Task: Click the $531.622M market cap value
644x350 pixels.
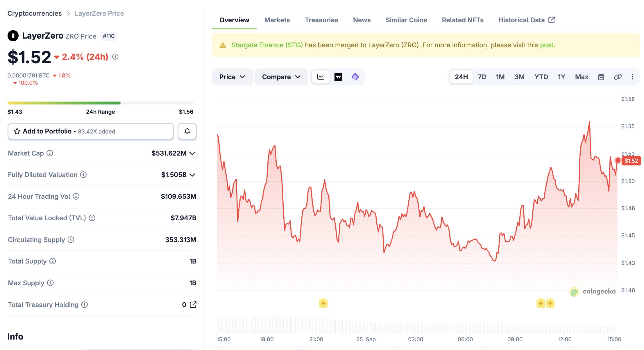Action: 169,153
